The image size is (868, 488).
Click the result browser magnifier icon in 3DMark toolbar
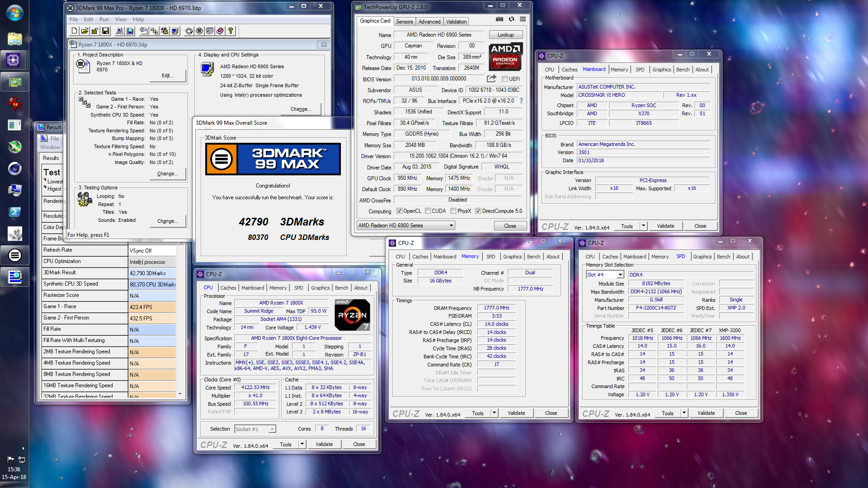(x=130, y=31)
